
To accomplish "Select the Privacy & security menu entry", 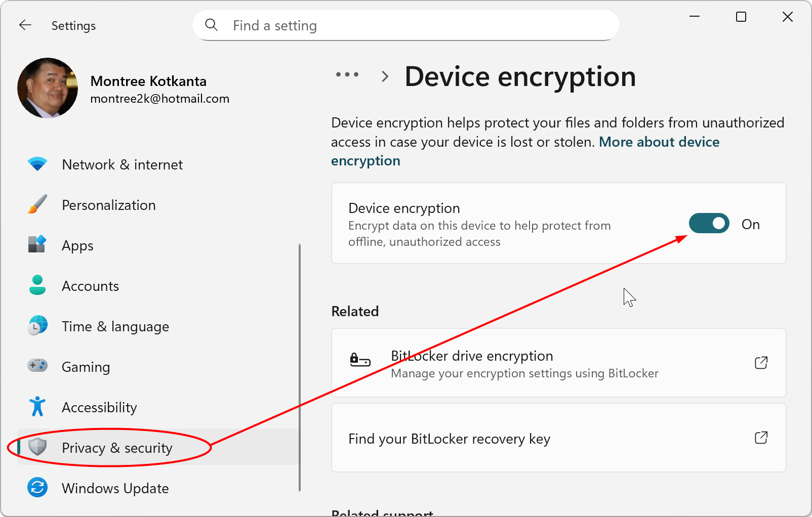I will pos(116,447).
